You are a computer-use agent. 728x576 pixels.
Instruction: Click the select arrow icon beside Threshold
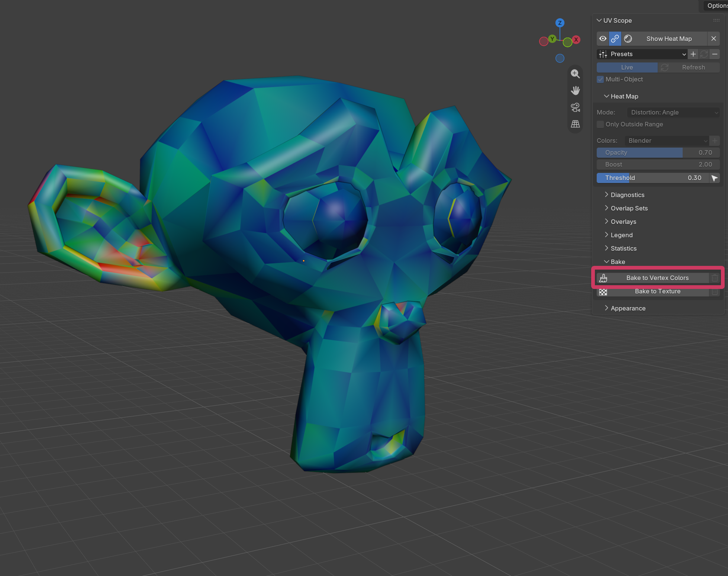pyautogui.click(x=715, y=178)
